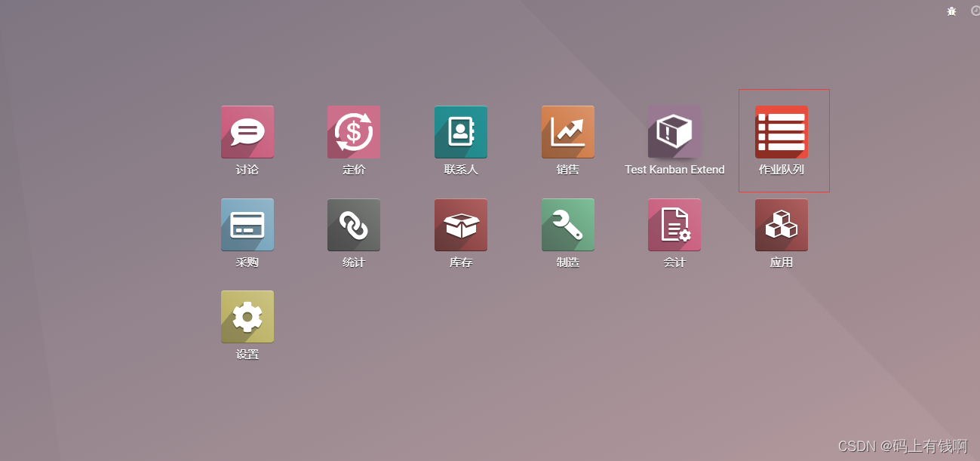Click the 作业队列 text label
Image resolution: width=980 pixels, height=461 pixels.
tap(782, 170)
